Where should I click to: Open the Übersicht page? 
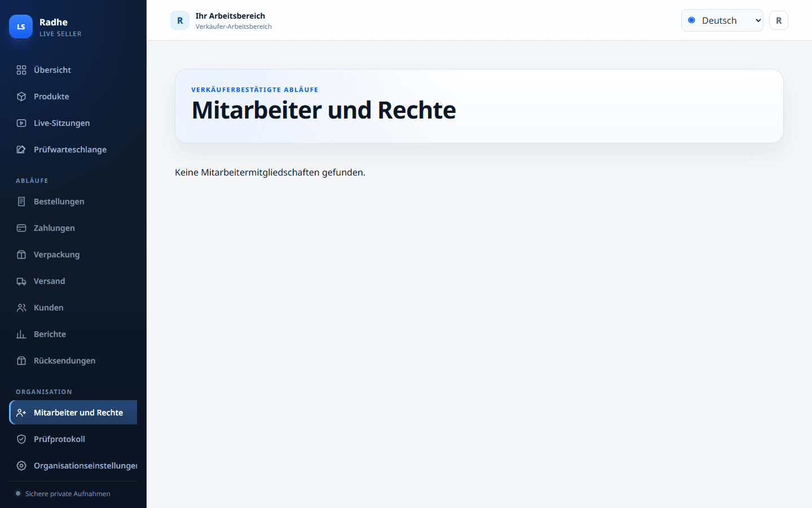(x=73, y=70)
